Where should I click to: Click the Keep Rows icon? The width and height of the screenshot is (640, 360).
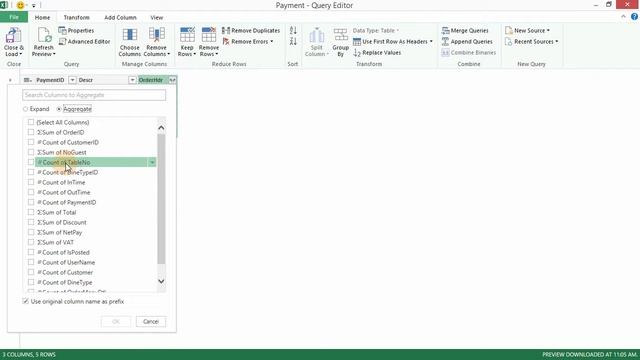coord(187,36)
